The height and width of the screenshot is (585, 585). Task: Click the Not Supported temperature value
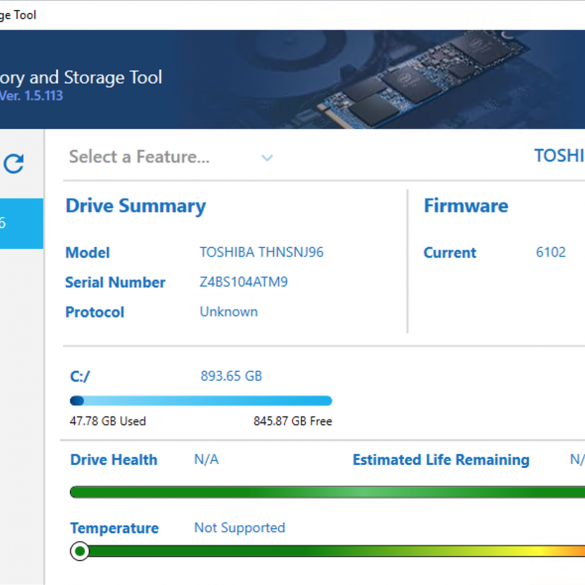tap(240, 528)
